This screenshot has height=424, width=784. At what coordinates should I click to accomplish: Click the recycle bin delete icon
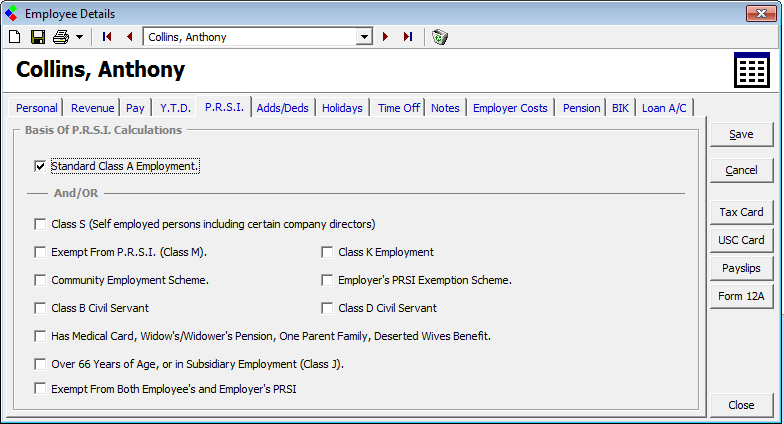click(x=440, y=36)
